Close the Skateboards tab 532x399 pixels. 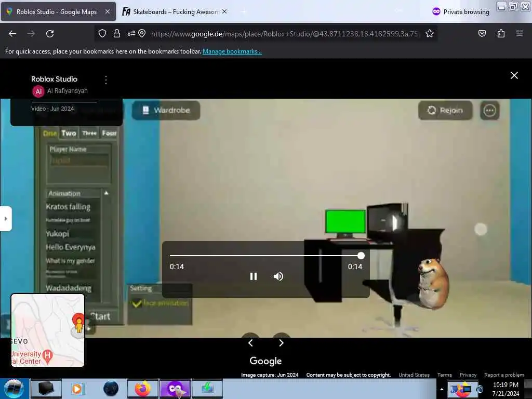[x=224, y=11]
